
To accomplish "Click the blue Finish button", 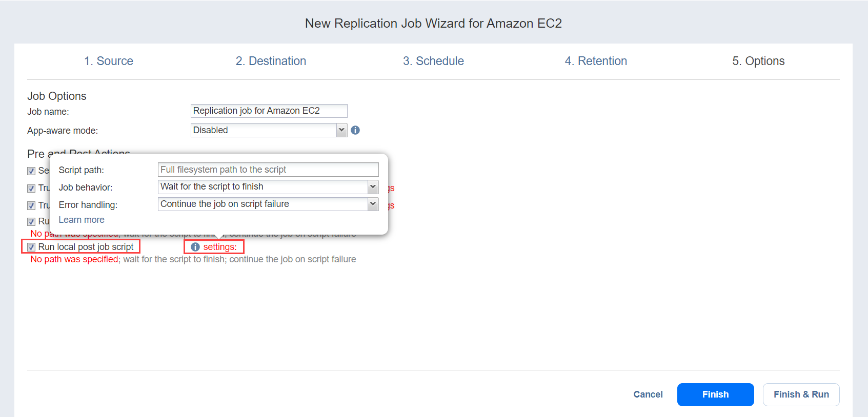I will tap(715, 394).
